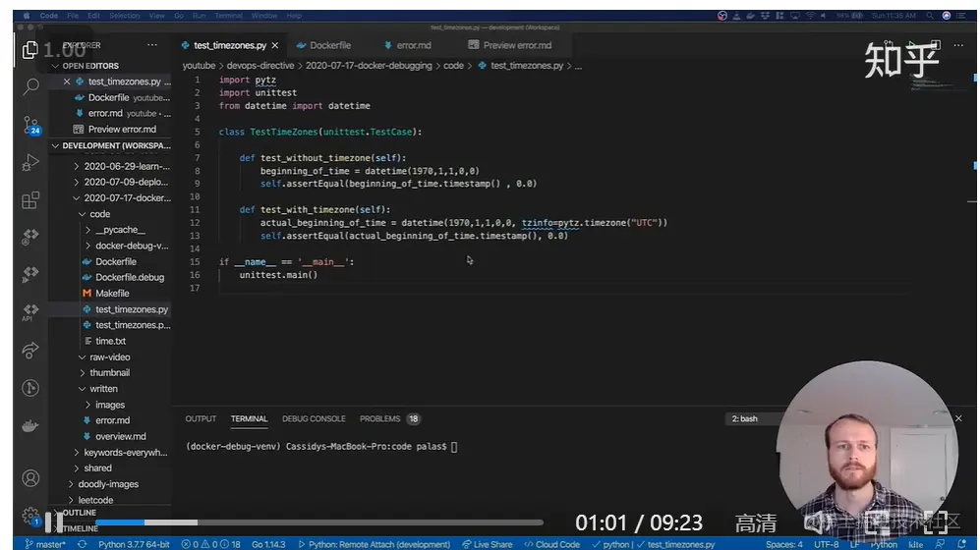Expand the thumbnail folder
Viewport: 980px width, 550px height.
(109, 372)
